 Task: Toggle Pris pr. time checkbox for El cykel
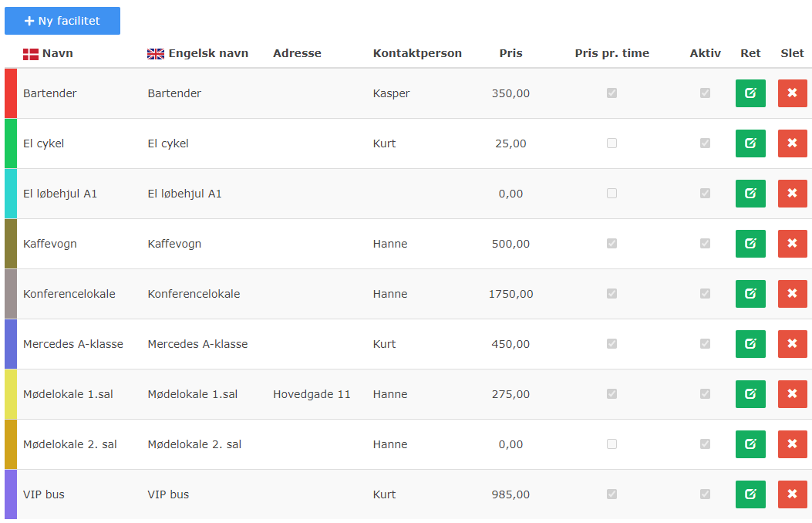pyautogui.click(x=612, y=143)
